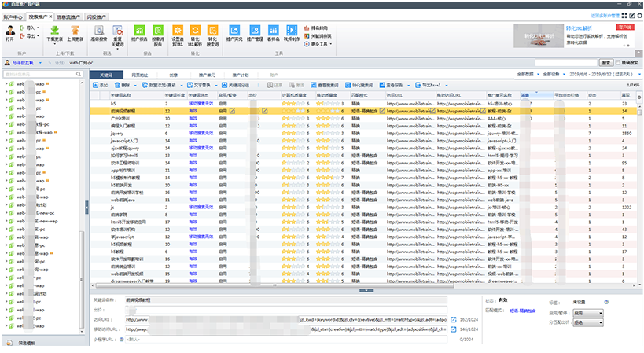This screenshot has height=353, width=644.
Task: Click the 推广实况 toolbar icon
Action: tap(234, 31)
